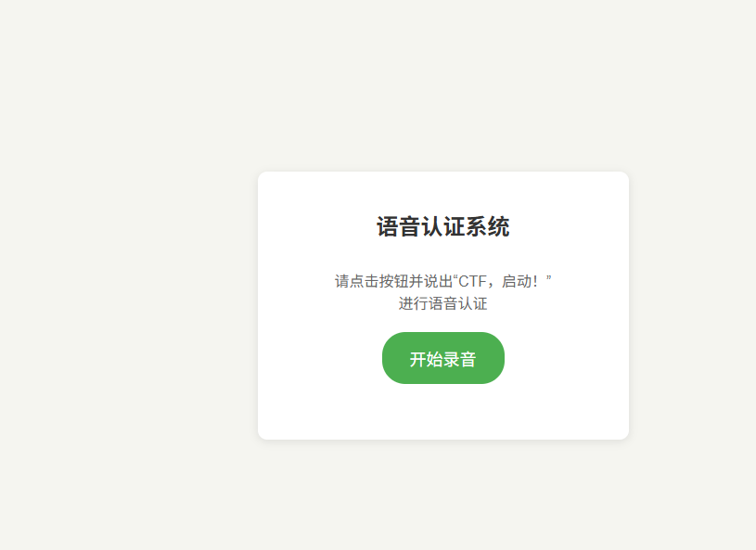Select the word 系统 in the heading
The height and width of the screenshot is (550, 756).
coord(488,226)
